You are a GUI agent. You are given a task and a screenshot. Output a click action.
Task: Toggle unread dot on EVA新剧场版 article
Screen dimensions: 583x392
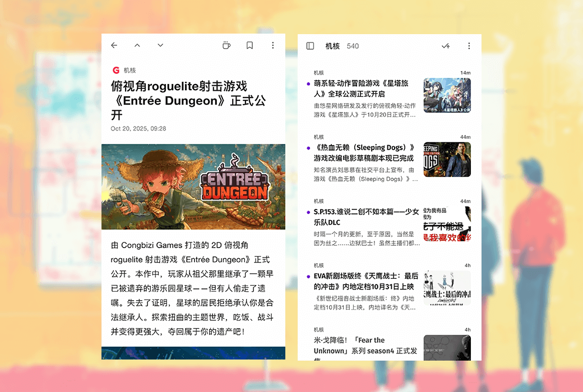(x=308, y=276)
